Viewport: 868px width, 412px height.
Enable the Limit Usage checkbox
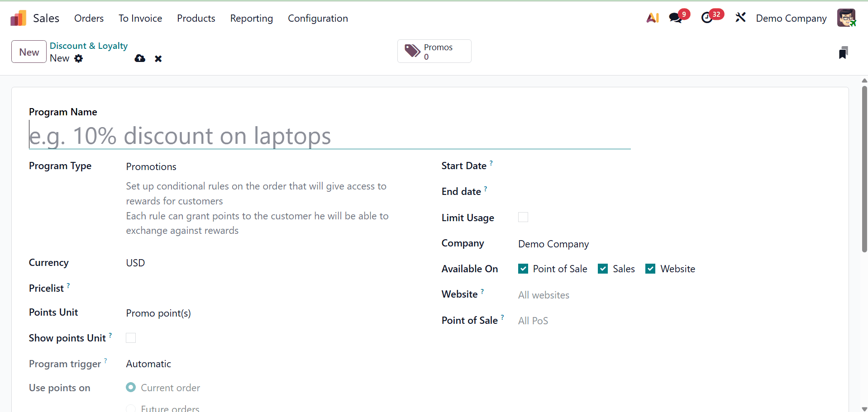pyautogui.click(x=523, y=217)
